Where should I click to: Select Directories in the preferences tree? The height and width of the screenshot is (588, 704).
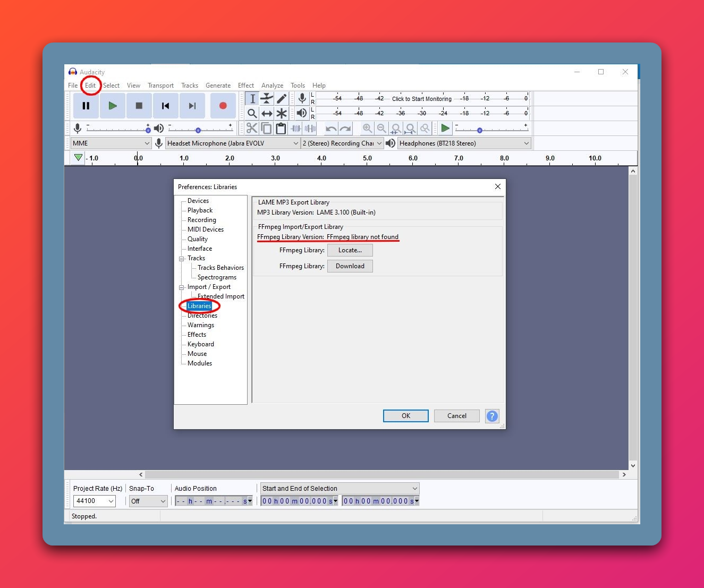pyautogui.click(x=202, y=316)
